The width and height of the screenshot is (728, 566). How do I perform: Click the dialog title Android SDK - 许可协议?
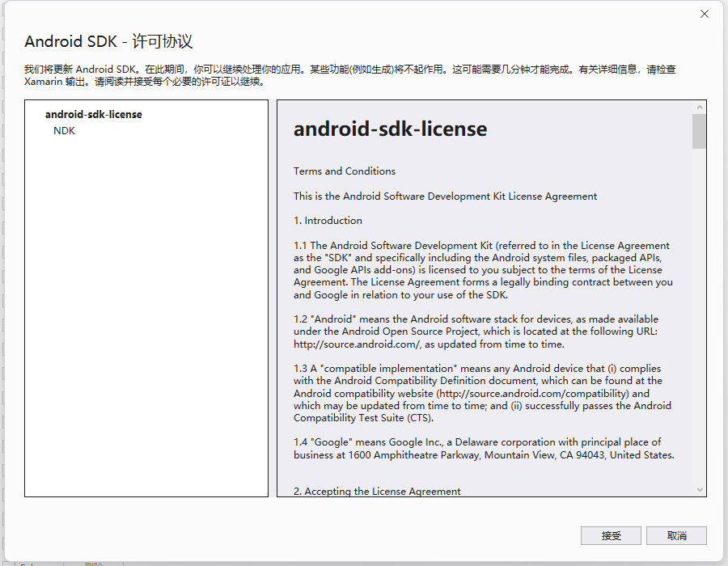click(108, 40)
